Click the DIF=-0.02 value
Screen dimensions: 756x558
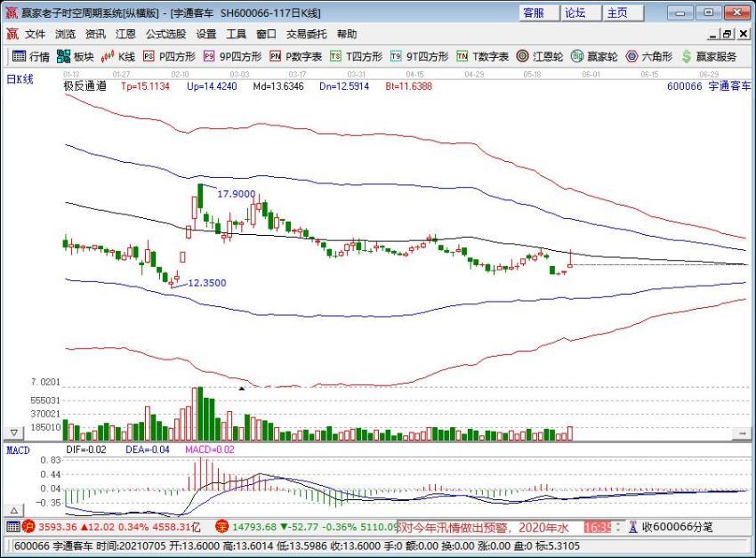(x=85, y=449)
